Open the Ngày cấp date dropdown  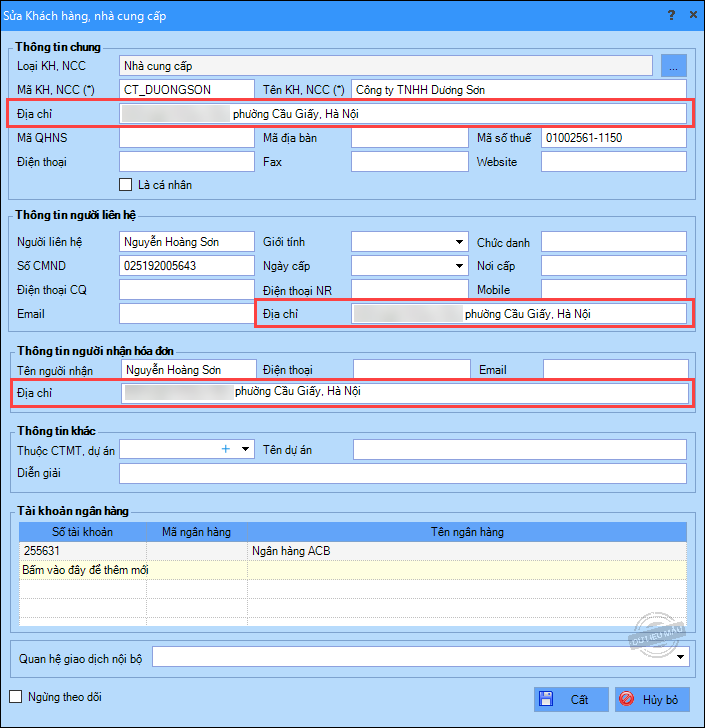[x=459, y=266]
